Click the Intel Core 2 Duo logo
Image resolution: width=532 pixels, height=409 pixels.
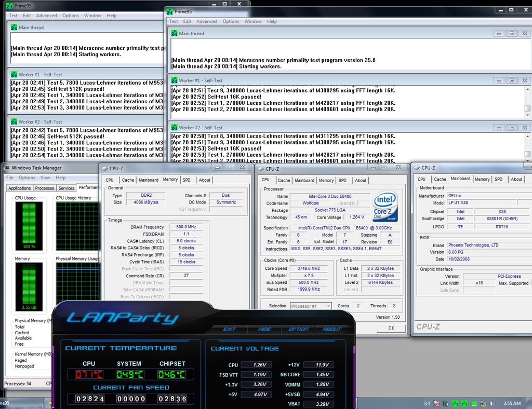[385, 207]
